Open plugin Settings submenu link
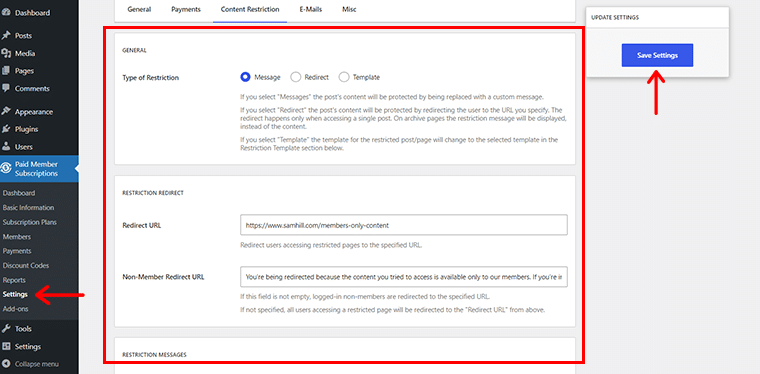The height and width of the screenshot is (374, 760). click(x=15, y=294)
